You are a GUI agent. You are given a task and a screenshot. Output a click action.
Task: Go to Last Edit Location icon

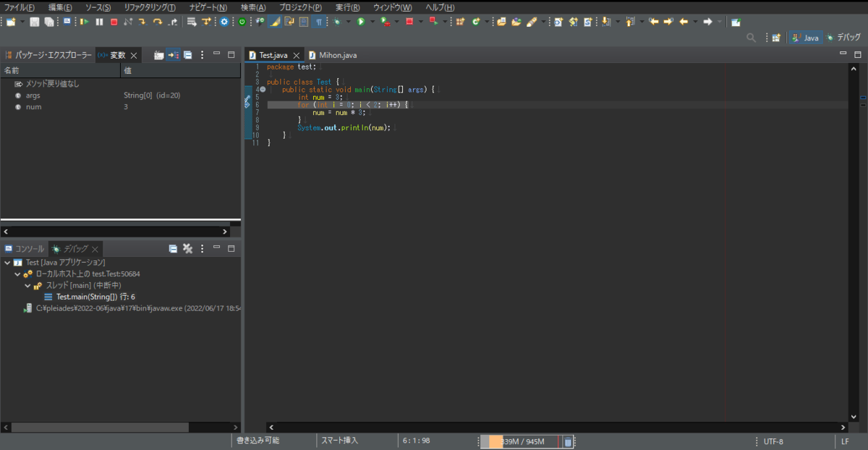(653, 22)
